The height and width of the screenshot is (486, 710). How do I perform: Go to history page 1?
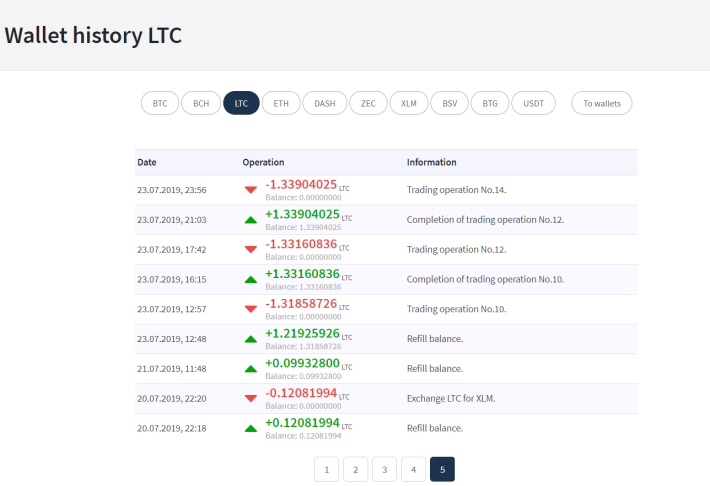click(326, 469)
